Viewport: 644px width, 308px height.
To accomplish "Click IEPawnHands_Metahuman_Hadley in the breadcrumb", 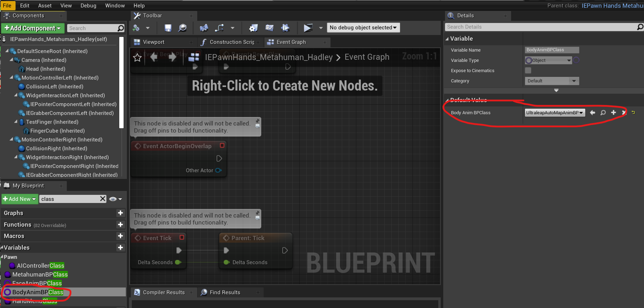I will click(269, 57).
